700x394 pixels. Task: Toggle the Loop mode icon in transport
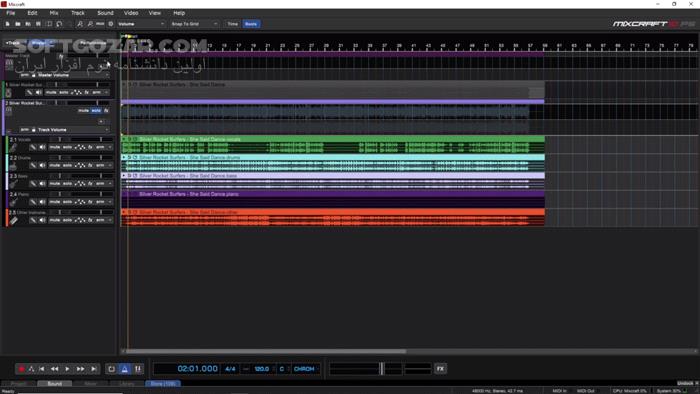[x=112, y=369]
